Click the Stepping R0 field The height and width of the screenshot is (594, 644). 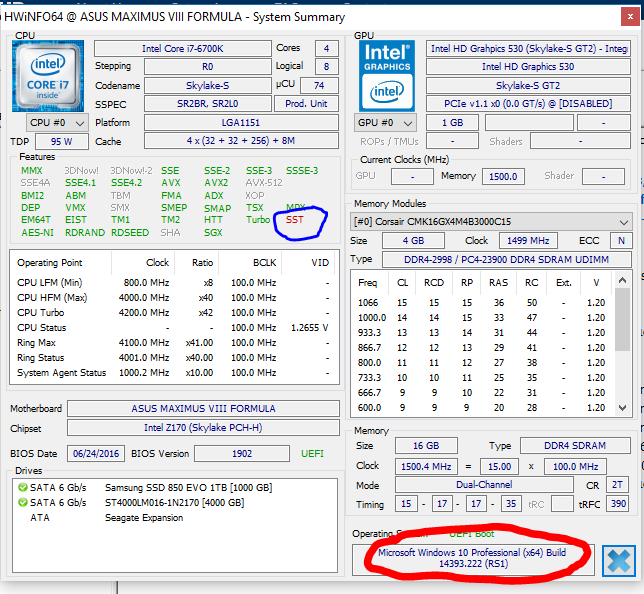click(207, 67)
